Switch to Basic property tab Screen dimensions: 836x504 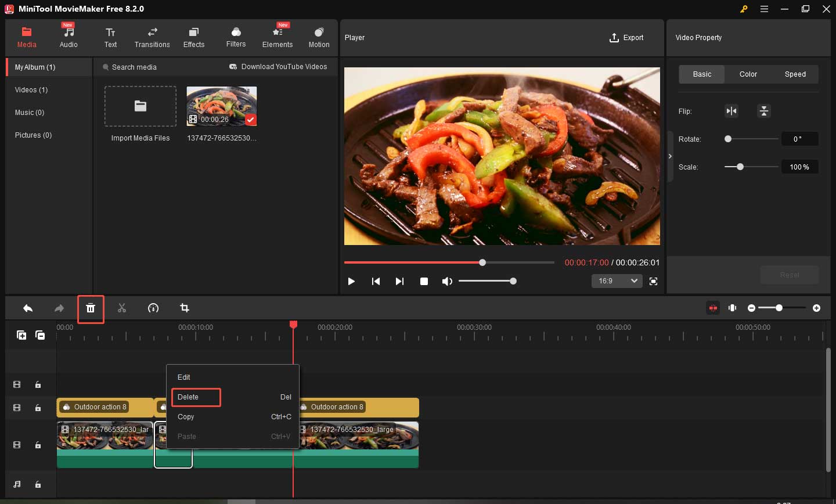[702, 74]
